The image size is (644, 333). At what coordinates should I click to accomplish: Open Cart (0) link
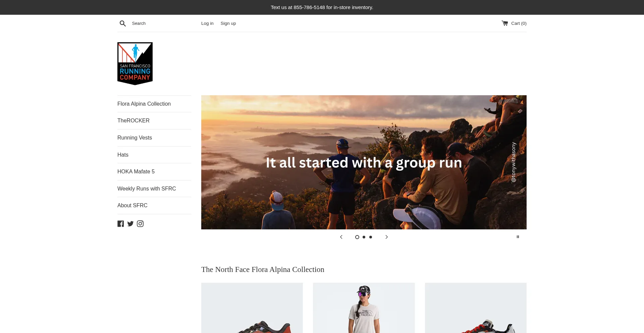[519, 23]
